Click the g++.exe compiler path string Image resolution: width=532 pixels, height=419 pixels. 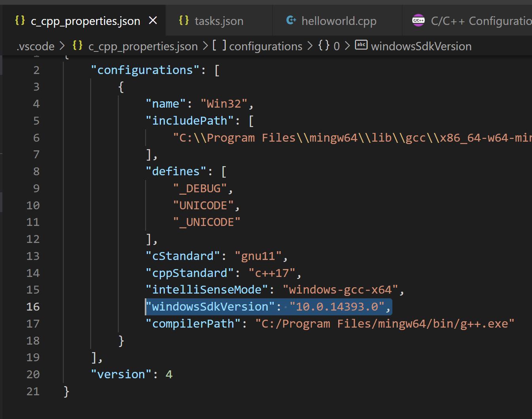385,324
